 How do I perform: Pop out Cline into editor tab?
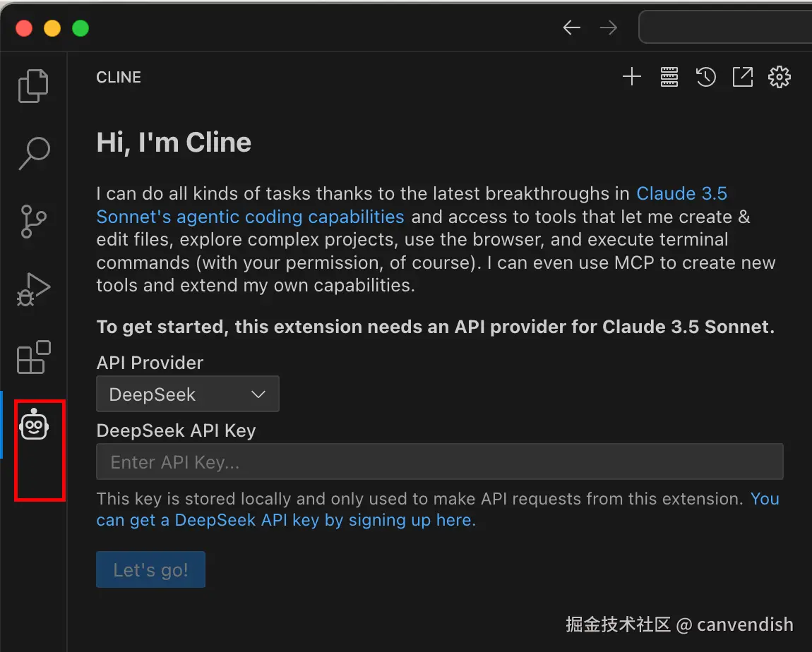point(743,77)
